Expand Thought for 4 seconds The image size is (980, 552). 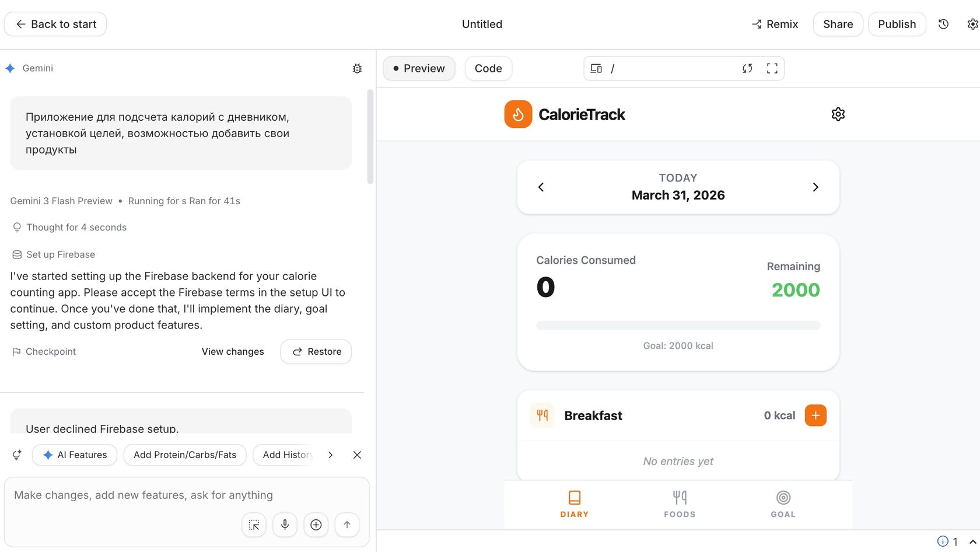pos(69,228)
